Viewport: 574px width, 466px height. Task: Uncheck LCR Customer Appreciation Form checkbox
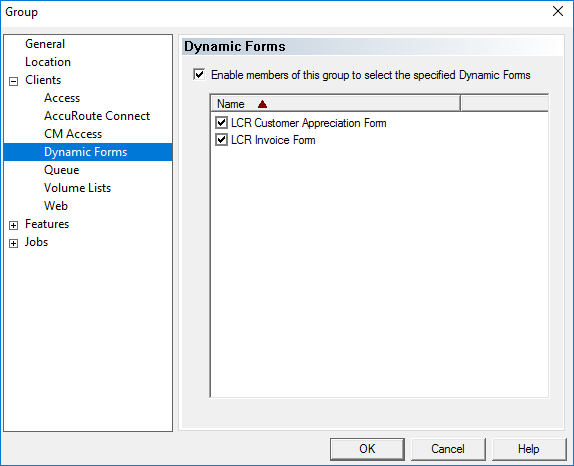click(221, 122)
